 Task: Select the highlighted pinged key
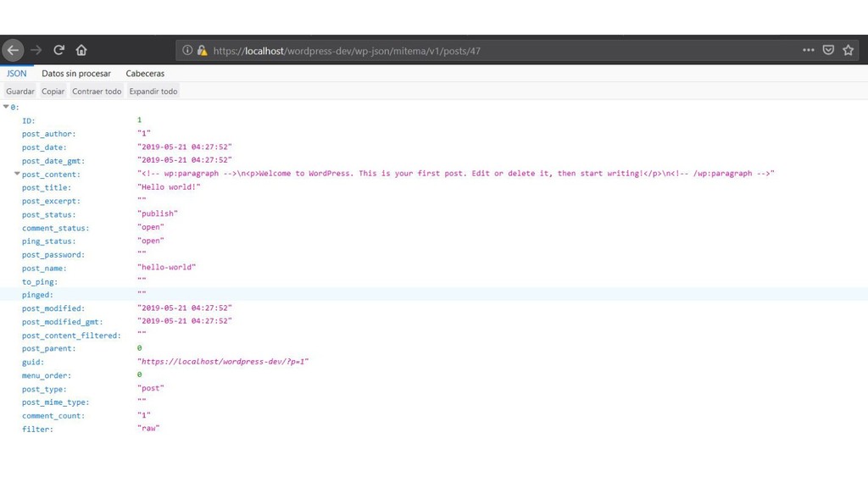(x=37, y=295)
